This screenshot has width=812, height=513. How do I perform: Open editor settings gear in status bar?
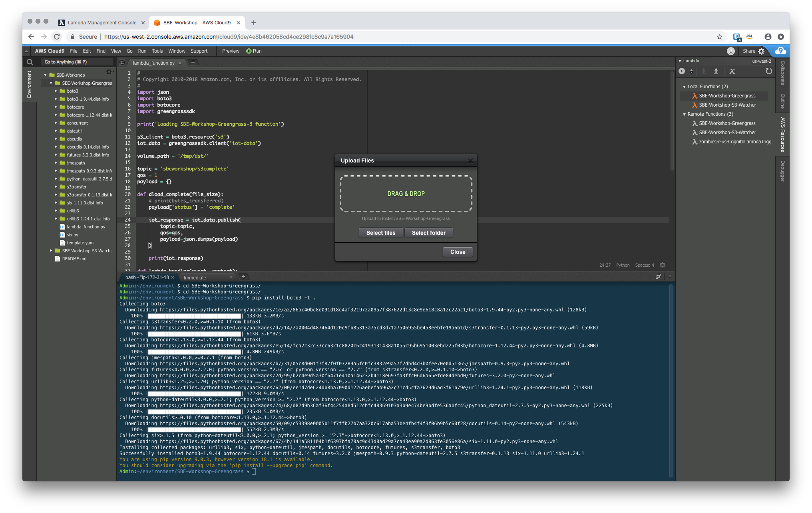[663, 265]
